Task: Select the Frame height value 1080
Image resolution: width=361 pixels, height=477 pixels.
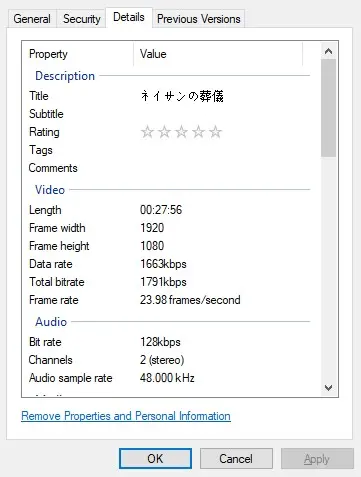Action: point(152,246)
